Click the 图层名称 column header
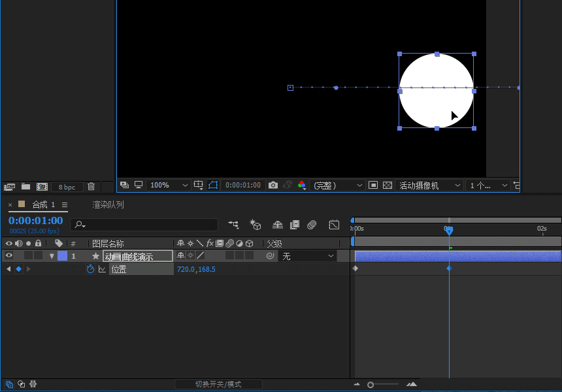The image size is (562, 392). 108,244
